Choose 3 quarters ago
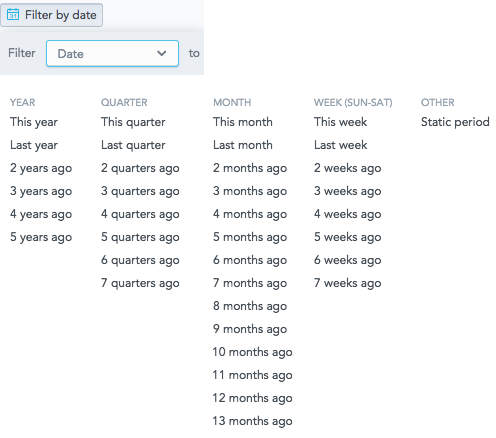Viewport: 496px width, 438px height. click(140, 191)
